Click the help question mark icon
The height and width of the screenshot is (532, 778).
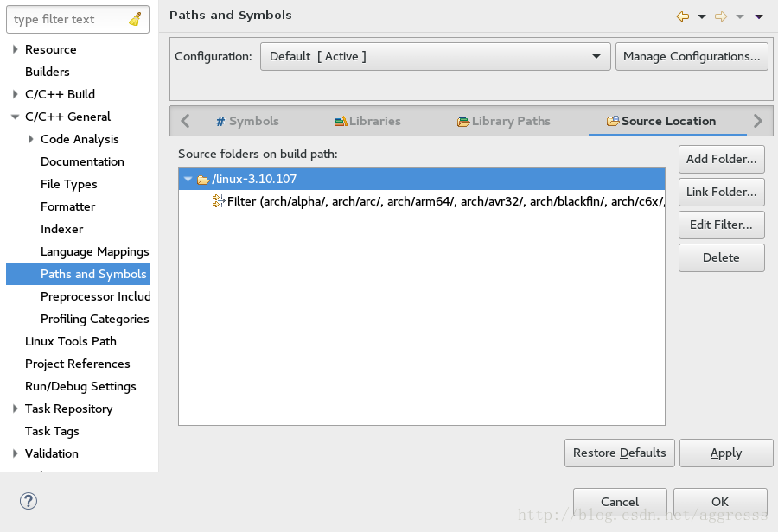(29, 501)
